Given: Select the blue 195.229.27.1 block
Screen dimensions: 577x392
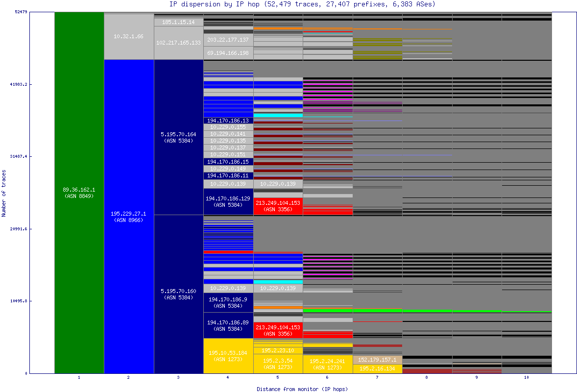Looking at the screenshot, I should [x=129, y=217].
